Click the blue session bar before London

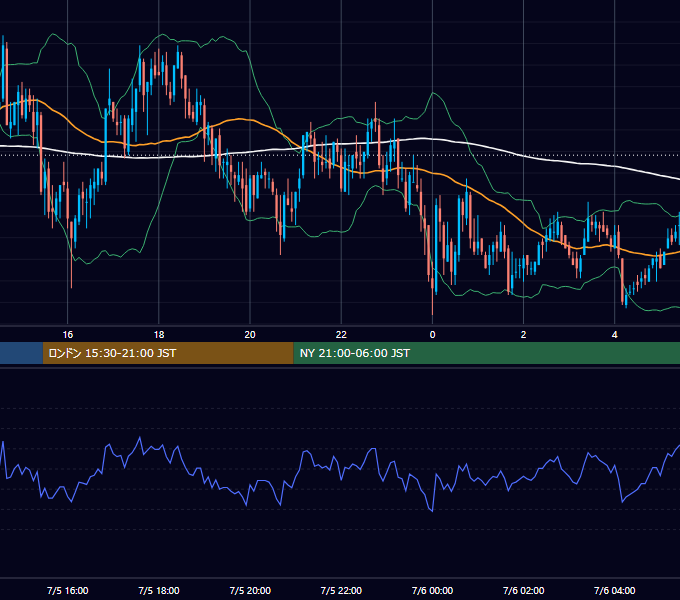[x=21, y=353]
